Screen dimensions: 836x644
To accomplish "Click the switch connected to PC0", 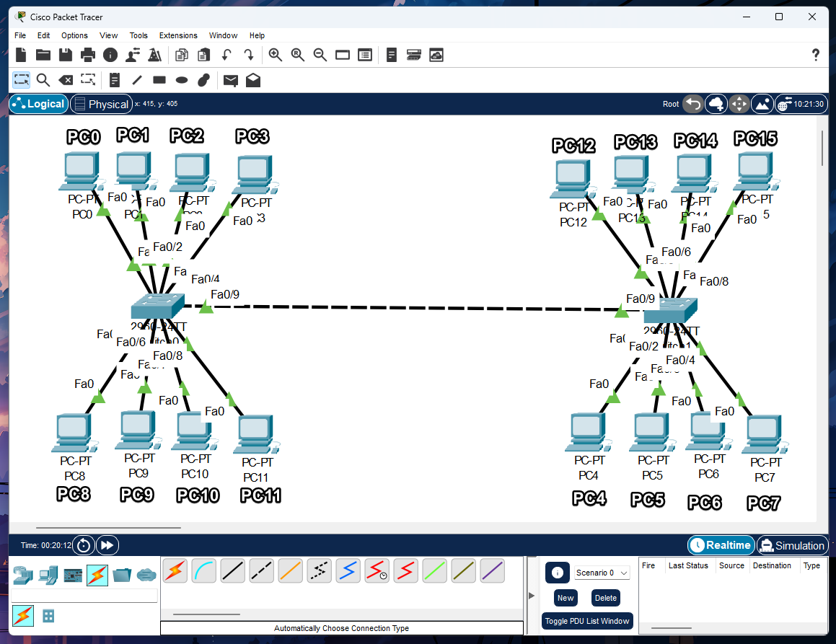I will click(x=157, y=306).
